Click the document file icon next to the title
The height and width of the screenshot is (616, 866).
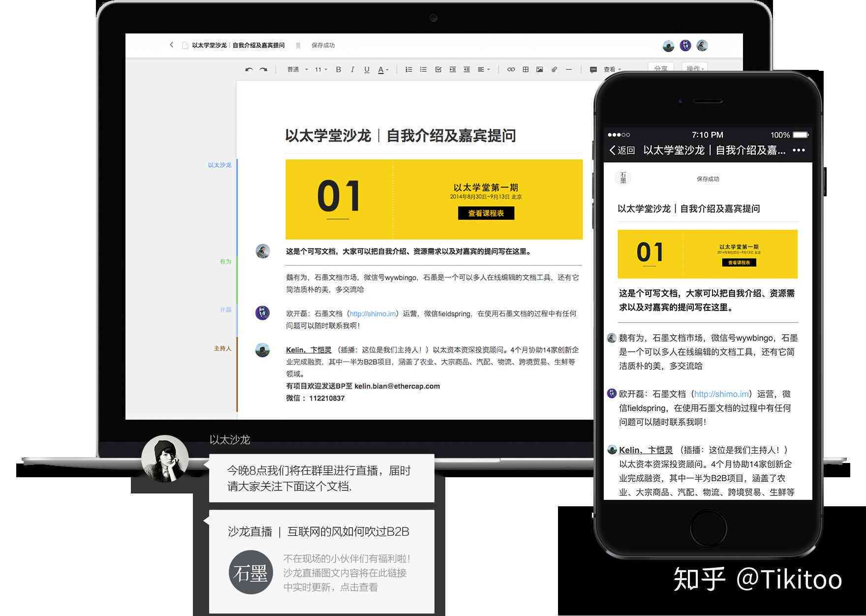pyautogui.click(x=185, y=45)
